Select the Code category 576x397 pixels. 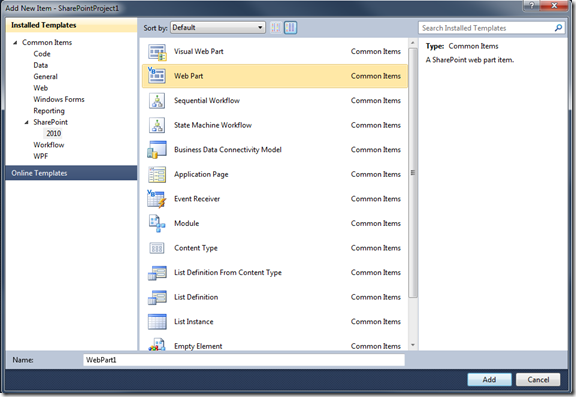click(42, 54)
